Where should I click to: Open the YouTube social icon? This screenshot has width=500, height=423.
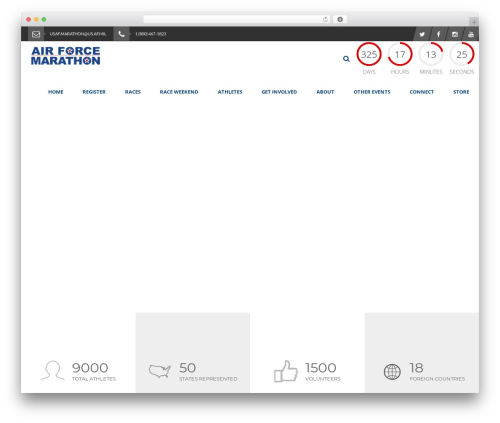tap(471, 34)
